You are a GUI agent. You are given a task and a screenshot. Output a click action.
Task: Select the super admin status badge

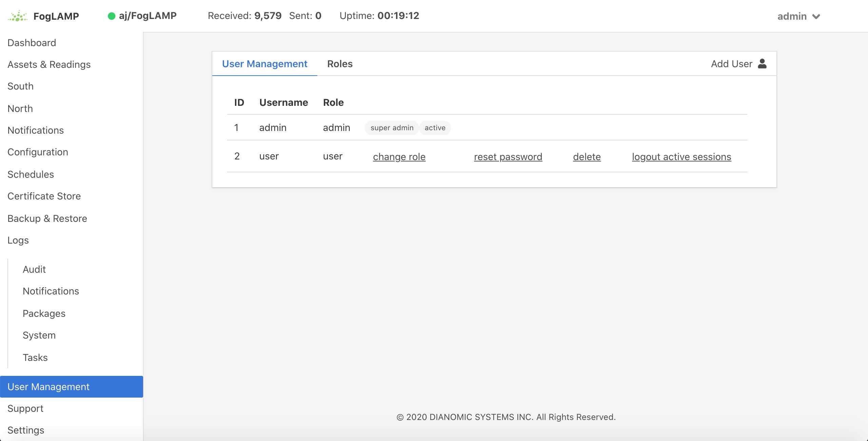click(x=392, y=127)
